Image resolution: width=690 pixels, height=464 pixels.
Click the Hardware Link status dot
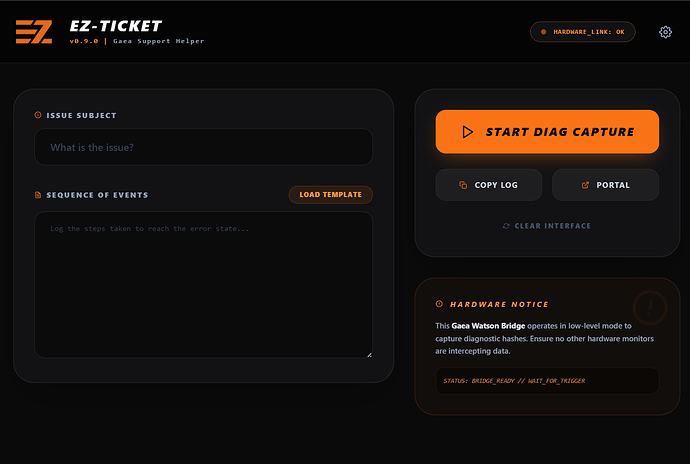(x=543, y=32)
